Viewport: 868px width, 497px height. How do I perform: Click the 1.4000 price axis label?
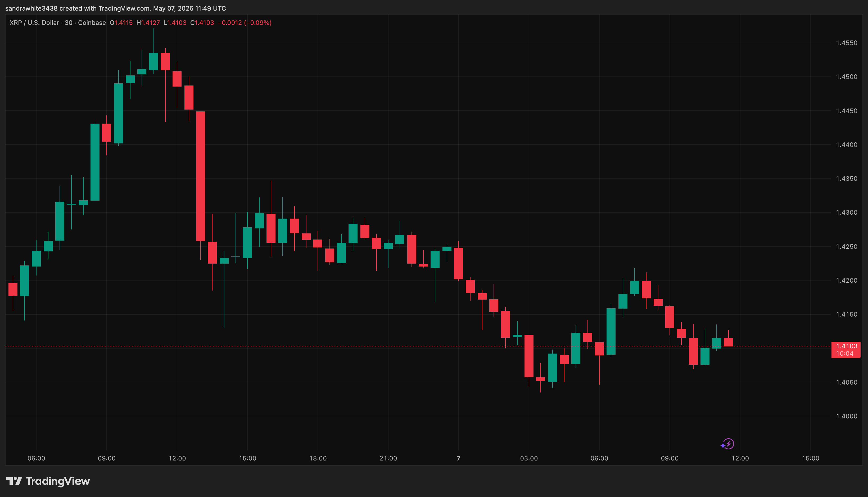point(847,416)
